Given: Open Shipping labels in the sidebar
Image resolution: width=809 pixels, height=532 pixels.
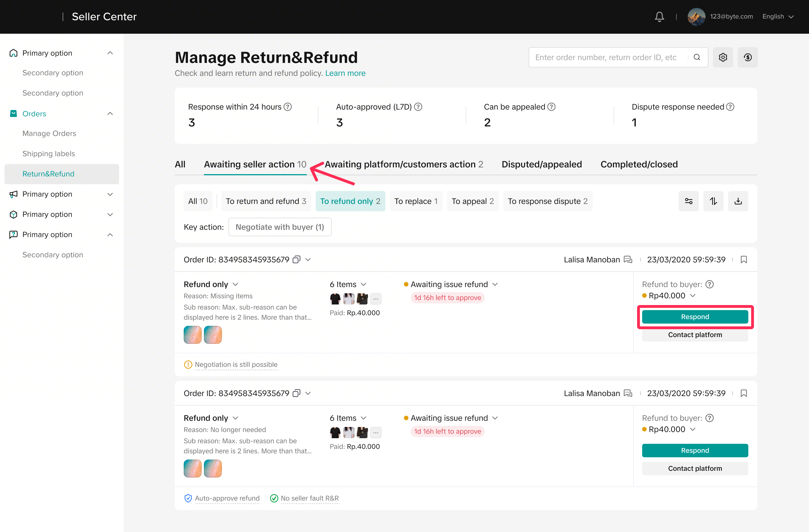Looking at the screenshot, I should click(49, 154).
